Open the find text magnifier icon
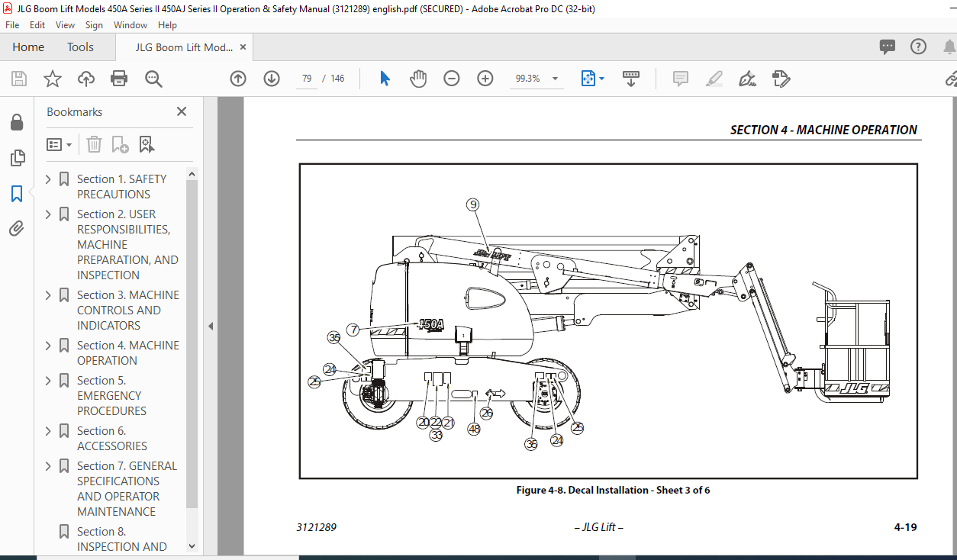The height and width of the screenshot is (560, 957). pos(154,79)
